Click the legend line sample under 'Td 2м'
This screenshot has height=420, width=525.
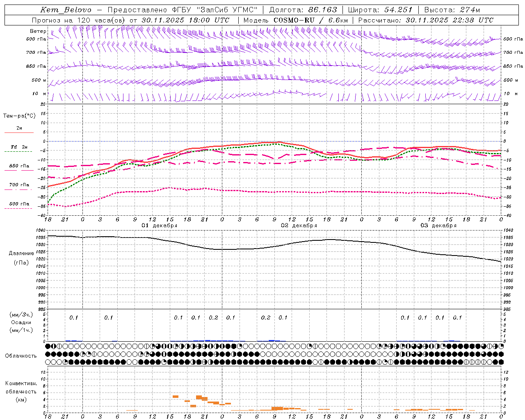tap(18, 152)
